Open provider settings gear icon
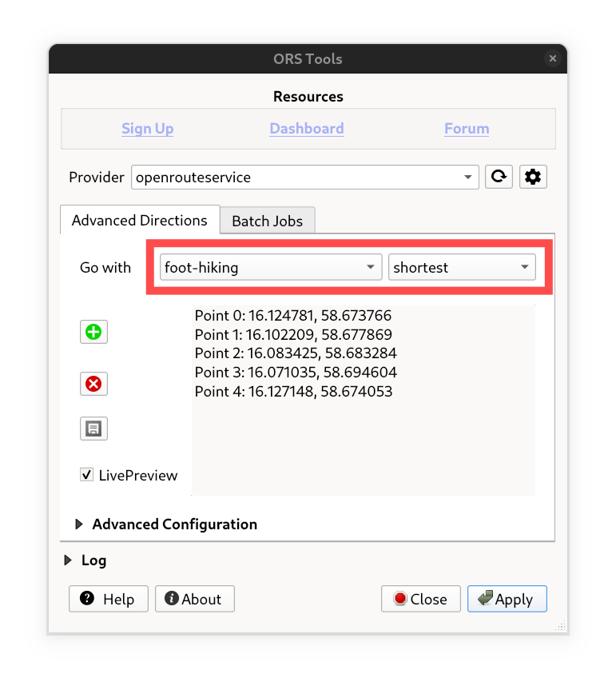Viewport: 616px width, 686px height. coord(533,177)
